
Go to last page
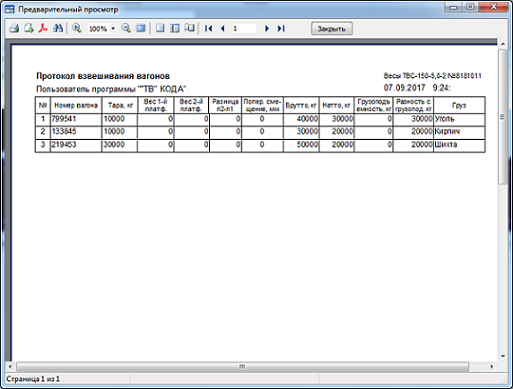click(281, 29)
